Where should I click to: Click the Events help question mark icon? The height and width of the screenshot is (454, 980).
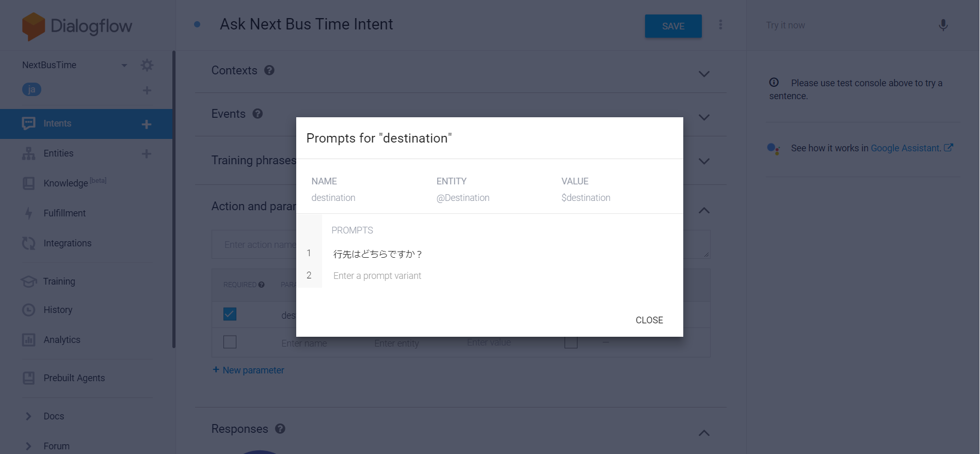[258, 114]
